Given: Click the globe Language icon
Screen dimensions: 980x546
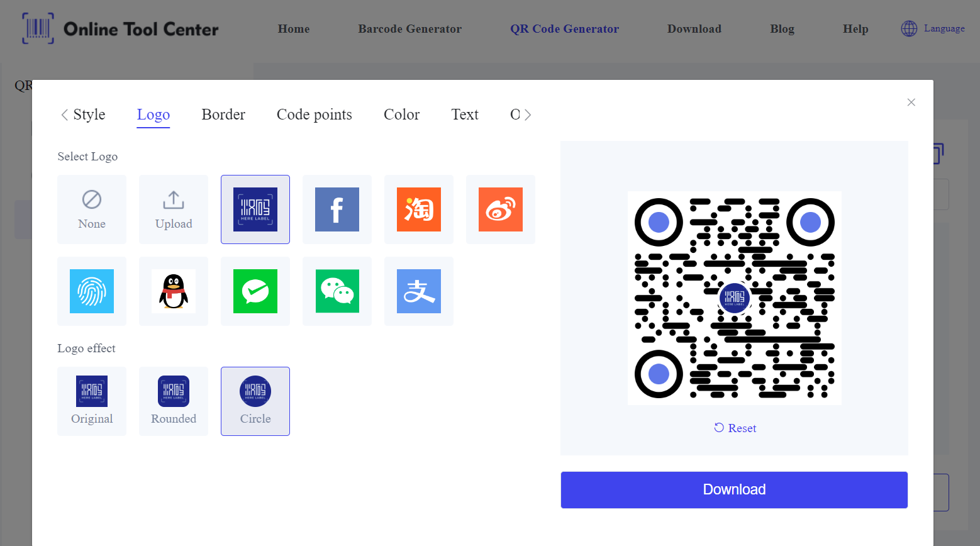Looking at the screenshot, I should coord(909,28).
